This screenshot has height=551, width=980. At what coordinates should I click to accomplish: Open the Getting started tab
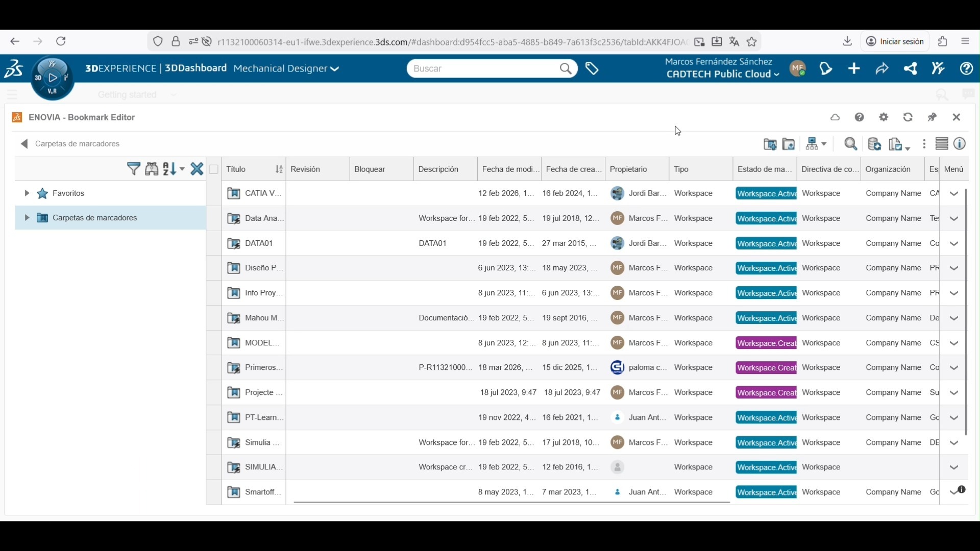tap(127, 95)
